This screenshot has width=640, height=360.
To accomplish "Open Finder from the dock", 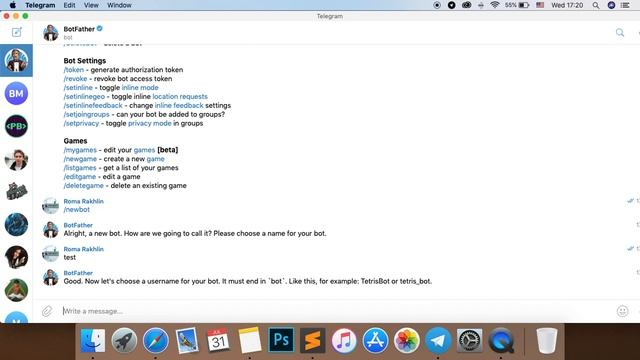I will pos(93,340).
